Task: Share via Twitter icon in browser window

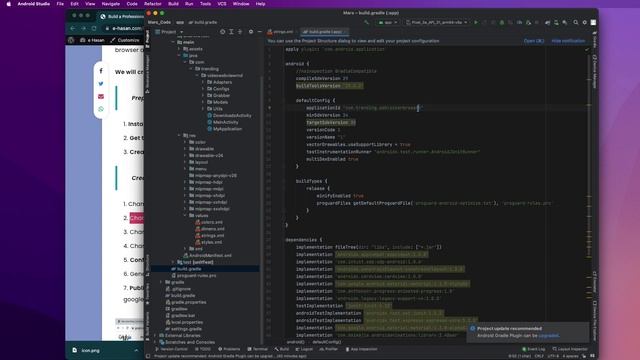Action: tap(101, 84)
